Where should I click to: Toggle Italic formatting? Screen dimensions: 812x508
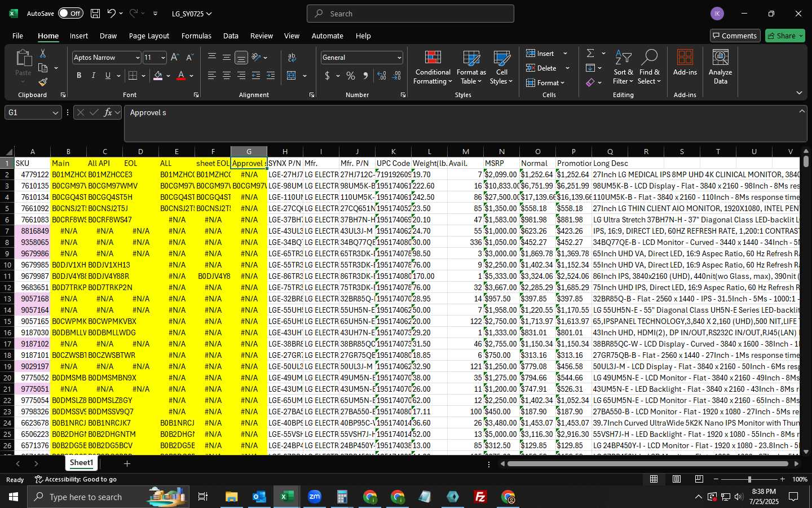pyautogui.click(x=94, y=76)
